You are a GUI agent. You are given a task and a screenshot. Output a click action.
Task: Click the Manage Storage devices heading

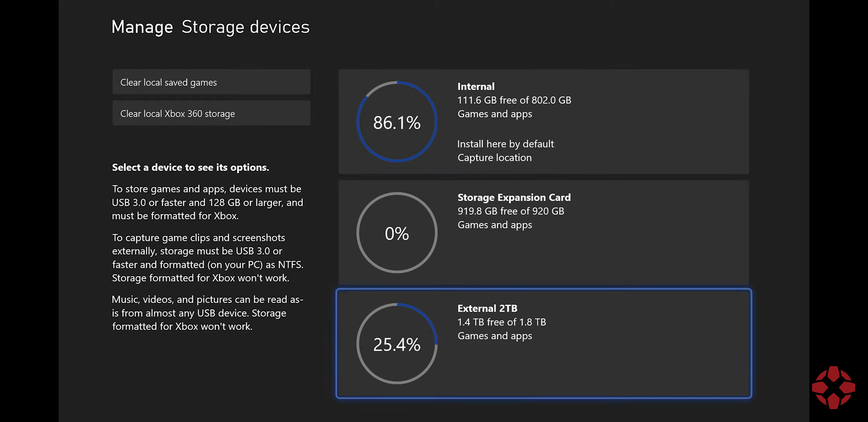210,27
